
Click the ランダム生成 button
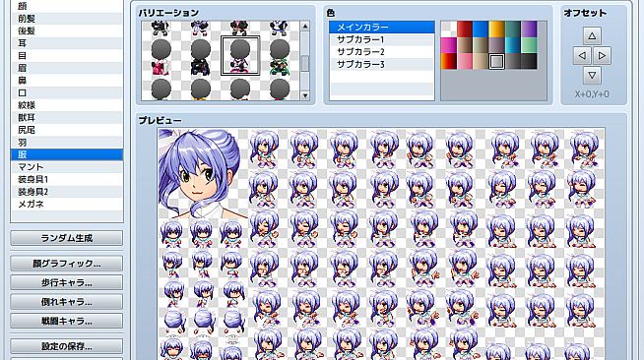click(x=67, y=238)
